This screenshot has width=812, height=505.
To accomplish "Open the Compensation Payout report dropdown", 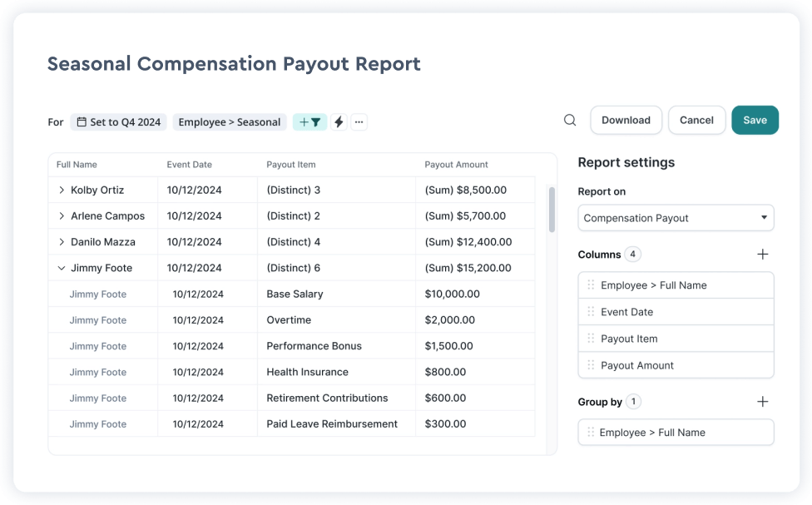I will tap(676, 218).
